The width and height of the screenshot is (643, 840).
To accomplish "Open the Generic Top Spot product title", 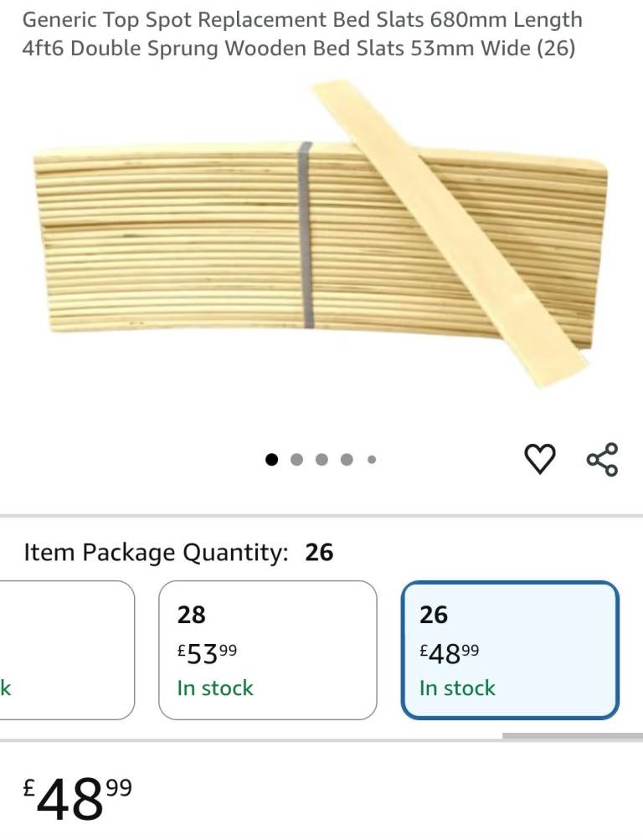I will [x=301, y=33].
